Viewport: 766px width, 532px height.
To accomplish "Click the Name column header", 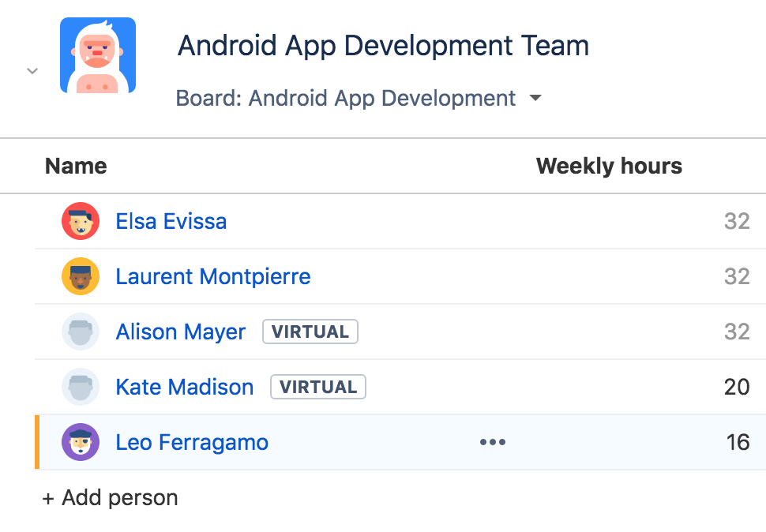I will (x=76, y=167).
